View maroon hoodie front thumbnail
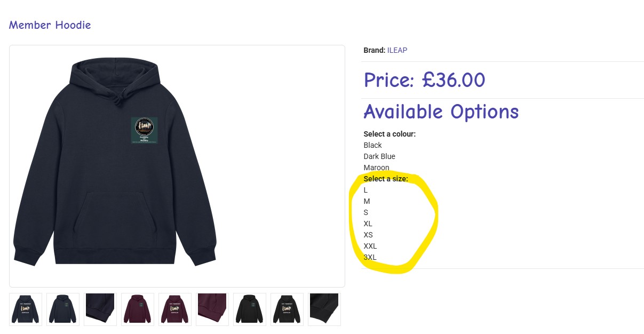This screenshot has width=644, height=334. (138, 309)
